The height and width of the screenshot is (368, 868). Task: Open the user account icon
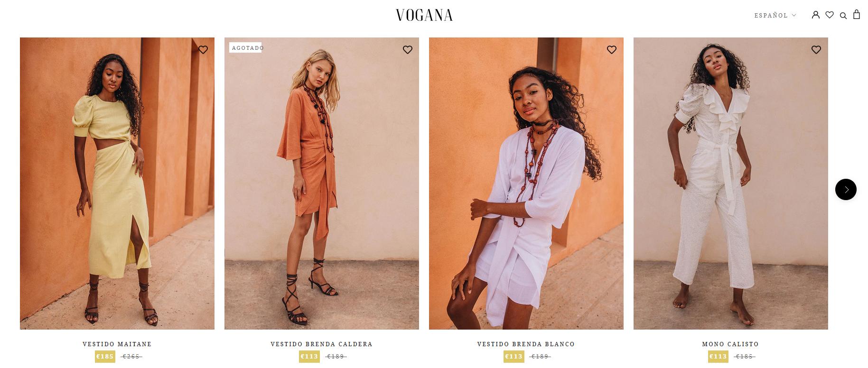816,15
